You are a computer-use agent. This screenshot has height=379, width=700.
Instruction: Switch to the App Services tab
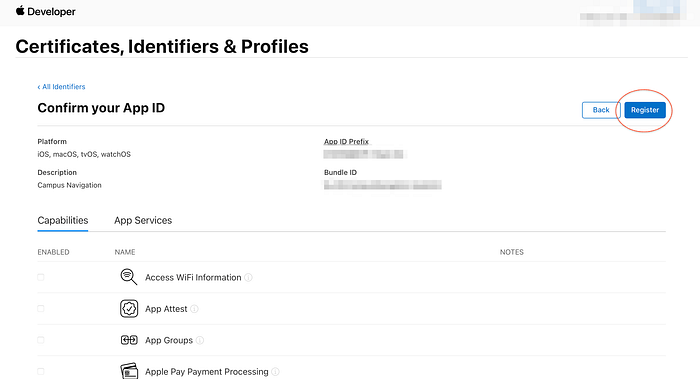click(x=143, y=221)
